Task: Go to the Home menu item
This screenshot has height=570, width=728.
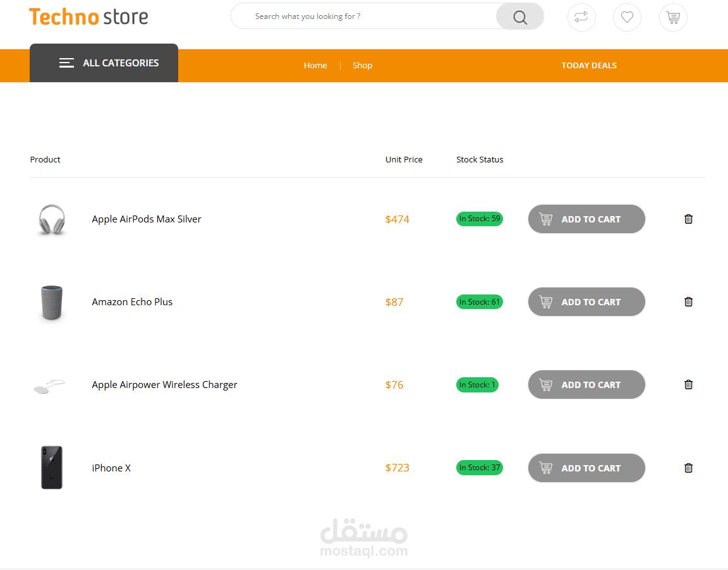Action: tap(315, 66)
